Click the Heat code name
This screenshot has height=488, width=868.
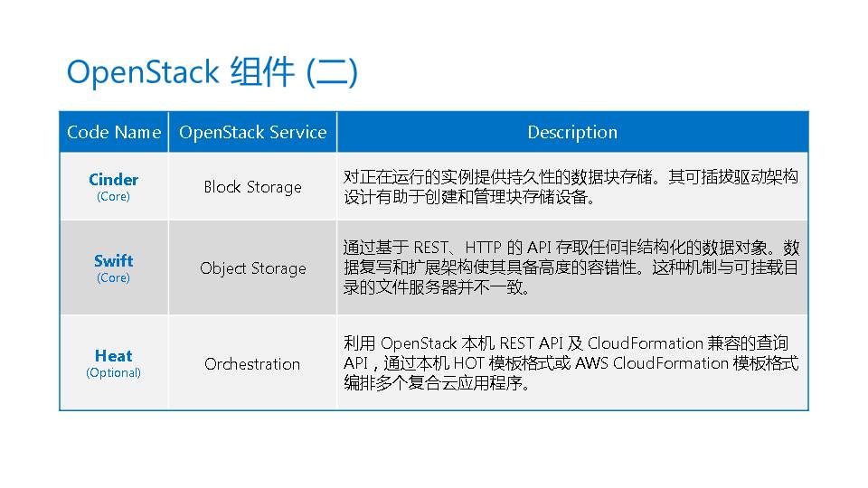(x=114, y=355)
